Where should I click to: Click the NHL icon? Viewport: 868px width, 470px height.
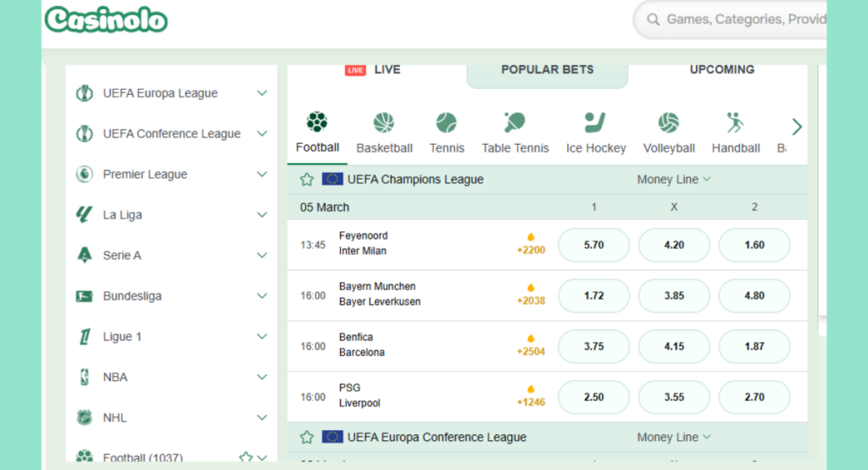click(x=84, y=417)
